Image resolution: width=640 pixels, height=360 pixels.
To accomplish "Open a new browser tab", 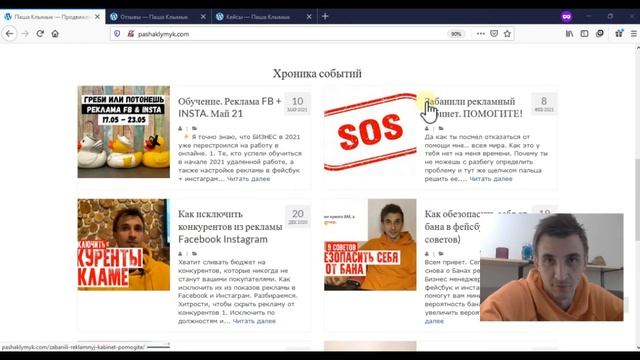I will (325, 16).
